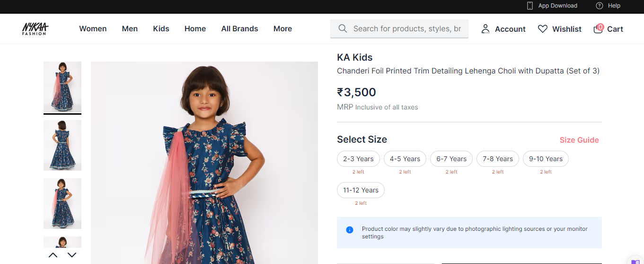Click the blue info icon
This screenshot has width=644, height=264.
pyautogui.click(x=350, y=230)
